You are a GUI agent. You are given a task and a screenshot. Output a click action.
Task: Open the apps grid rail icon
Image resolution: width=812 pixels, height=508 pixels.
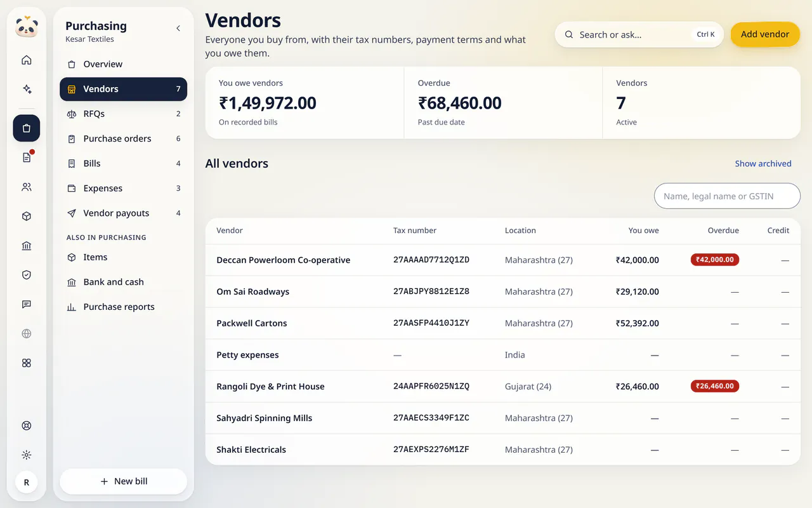[x=27, y=363]
